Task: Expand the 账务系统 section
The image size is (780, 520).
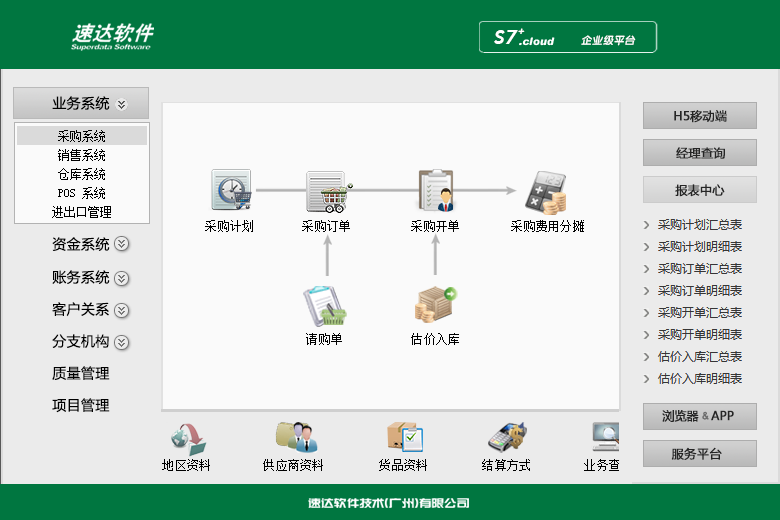Action: point(91,277)
